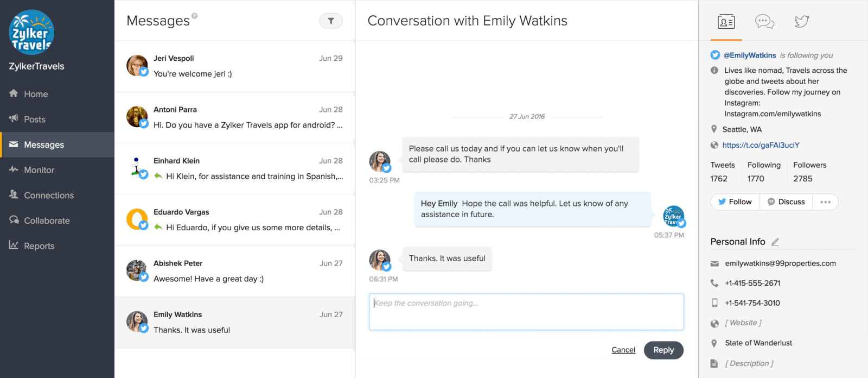Open the @EmilyWatkins Twitter handle link

[750, 55]
